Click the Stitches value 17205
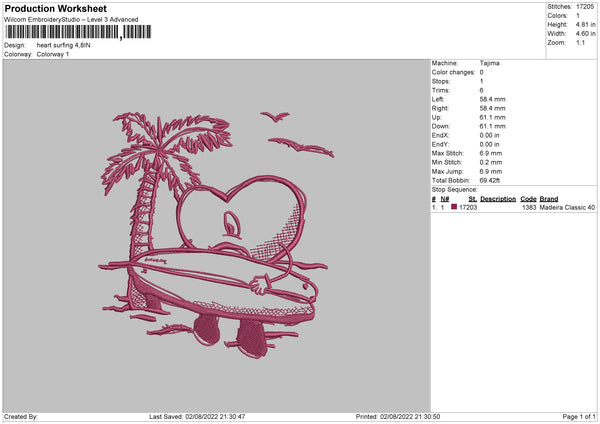This screenshot has height=424, width=600. point(586,6)
